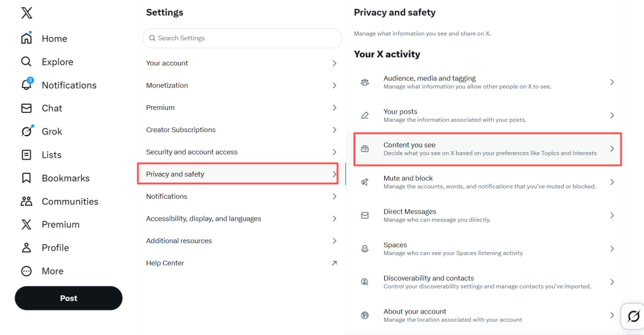644x335 pixels.
Task: Open Accessibility, display, and languages settings
Action: coord(203,219)
